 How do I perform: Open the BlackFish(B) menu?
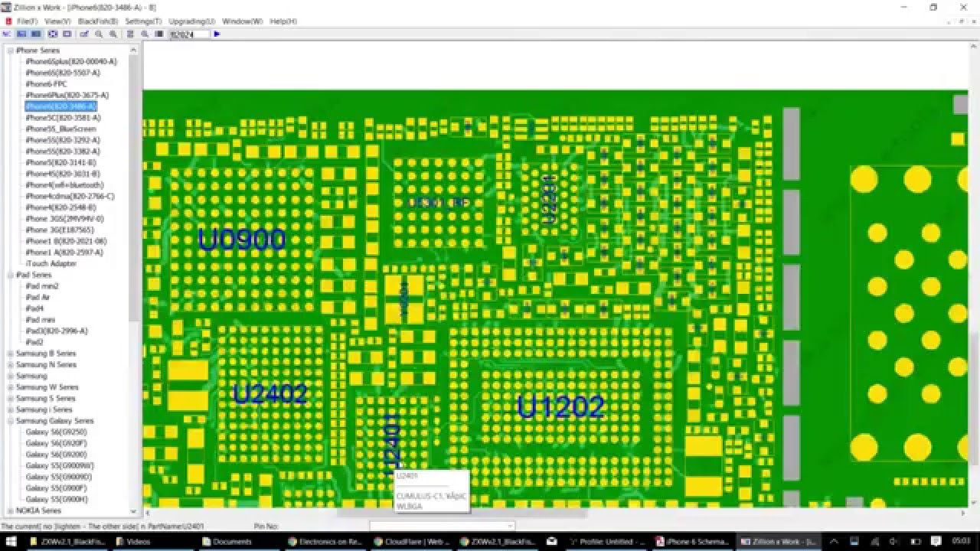(97, 21)
